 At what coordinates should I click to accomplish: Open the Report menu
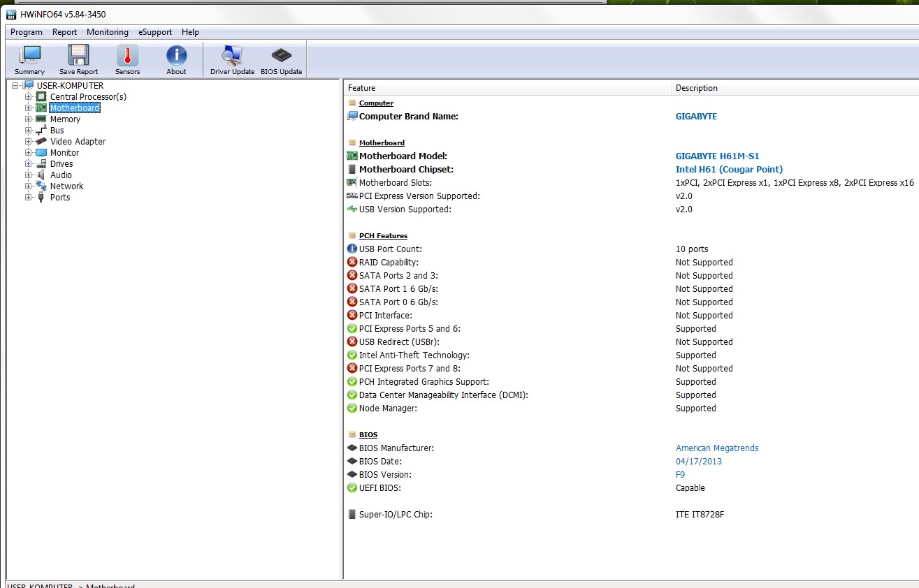click(x=64, y=32)
